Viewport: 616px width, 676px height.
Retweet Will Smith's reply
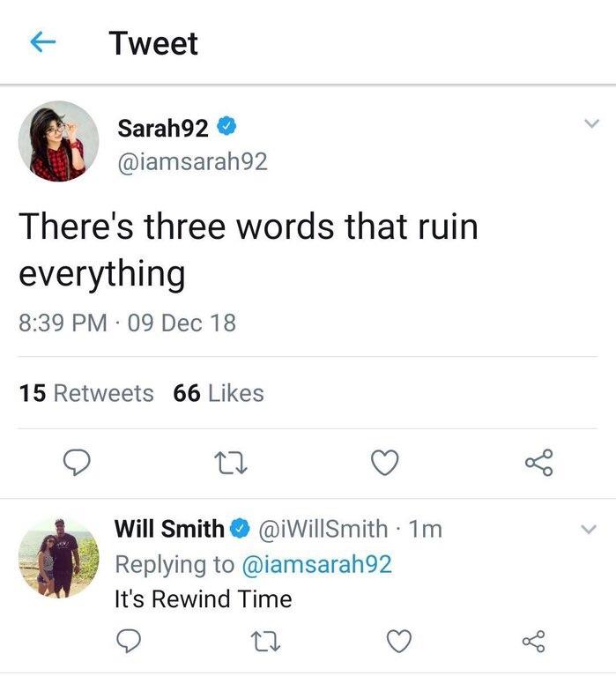tap(264, 641)
